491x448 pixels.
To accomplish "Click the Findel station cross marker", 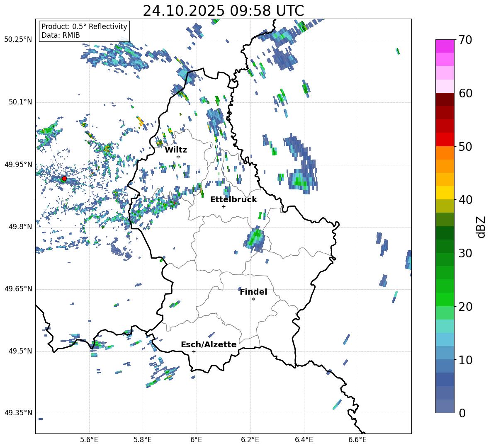I will [253, 299].
